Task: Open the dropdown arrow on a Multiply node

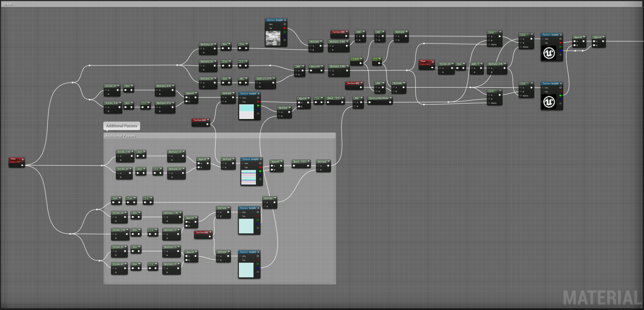Action: [x=407, y=31]
